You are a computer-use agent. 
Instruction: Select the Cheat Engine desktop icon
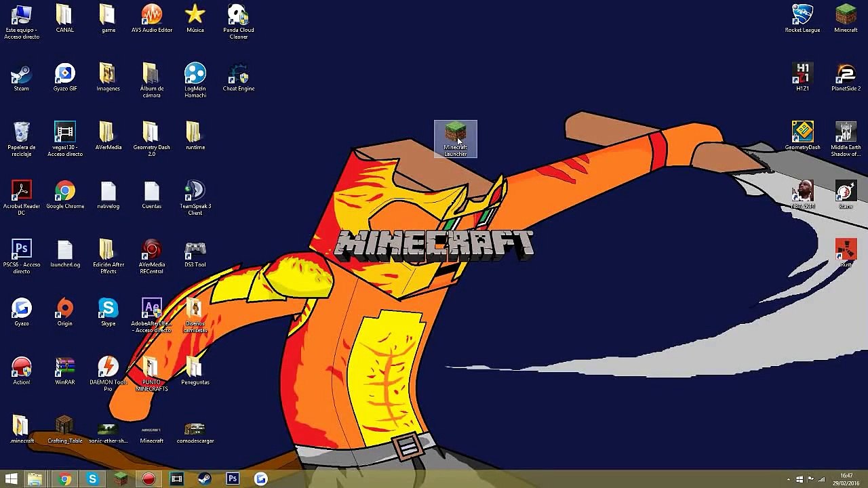[238, 77]
